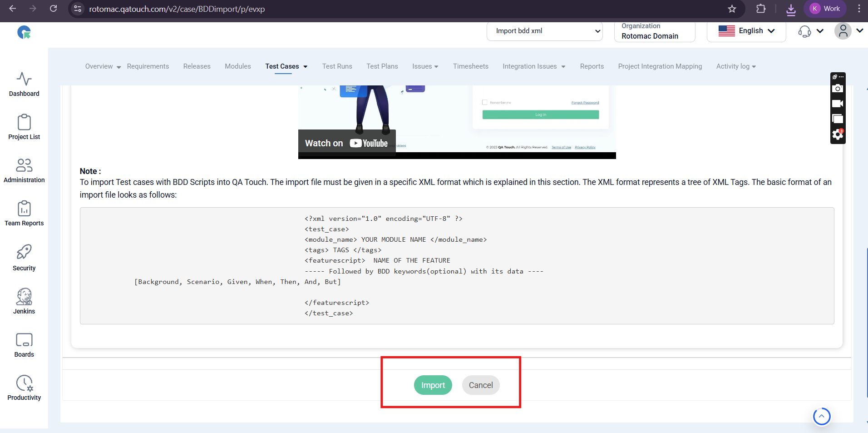Toggle the Remember me checkbox in video
Screen dimensions: 868x433
point(485,102)
